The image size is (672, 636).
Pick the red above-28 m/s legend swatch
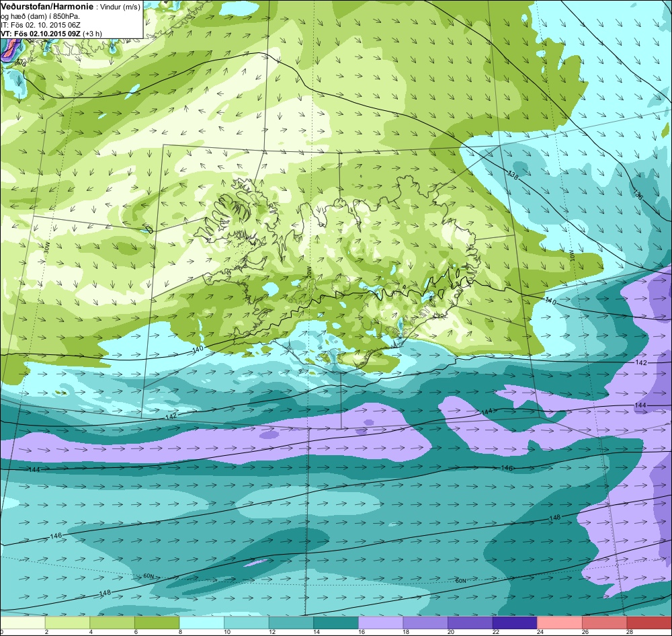(649, 623)
